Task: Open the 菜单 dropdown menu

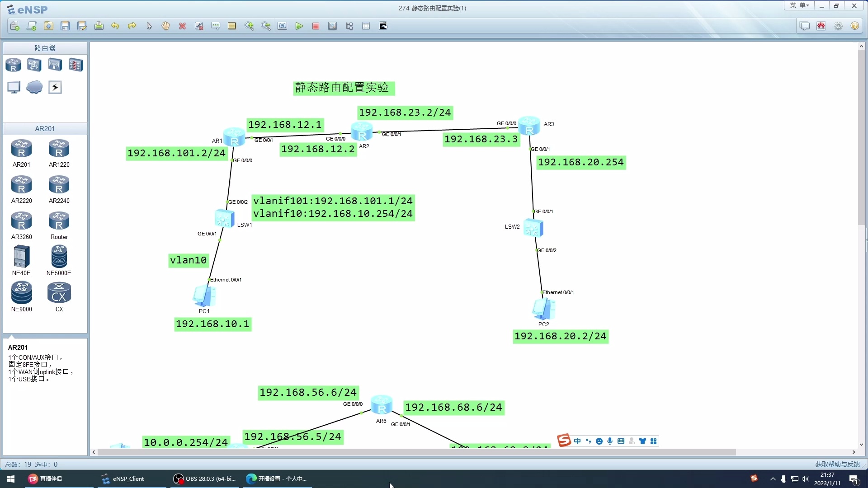Action: pyautogui.click(x=799, y=5)
